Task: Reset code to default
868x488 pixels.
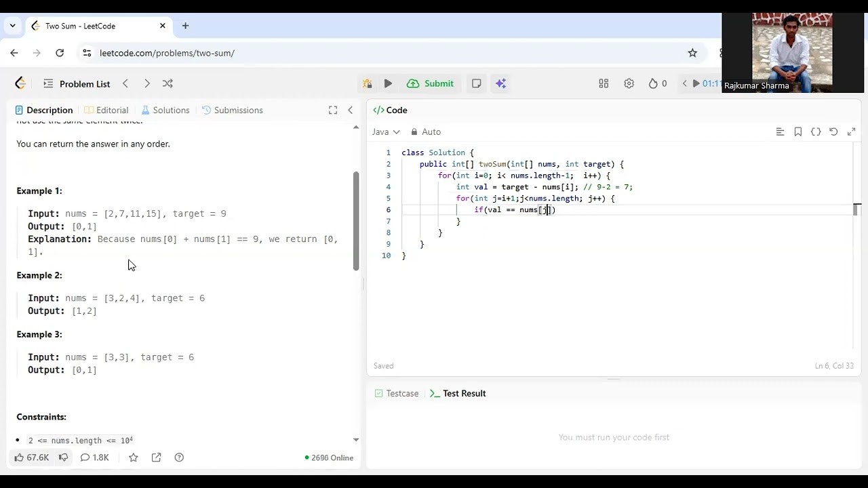Action: 833,131
